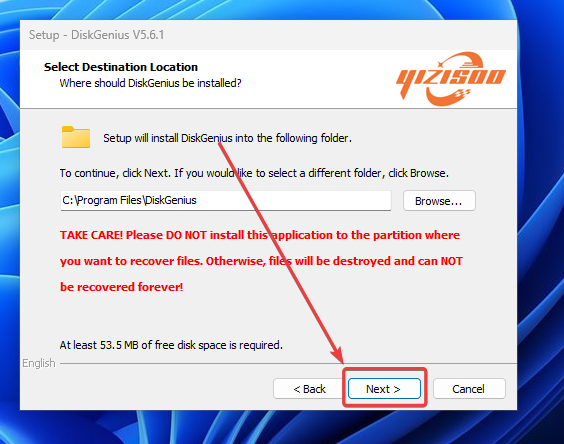Click the Setup - DiskGenius V5.6.1 title bar
The height and width of the screenshot is (444, 564).
268,35
